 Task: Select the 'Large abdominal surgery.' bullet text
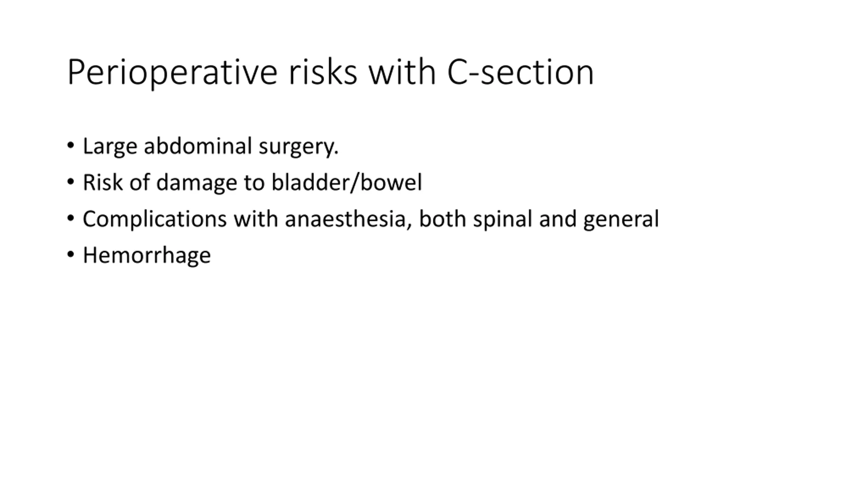(211, 147)
